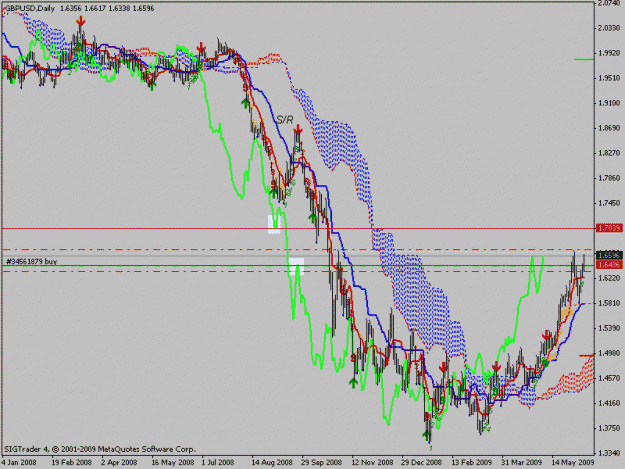625x469 pixels.
Task: Click the 29 Dec 2008 date label
Action: point(422,463)
